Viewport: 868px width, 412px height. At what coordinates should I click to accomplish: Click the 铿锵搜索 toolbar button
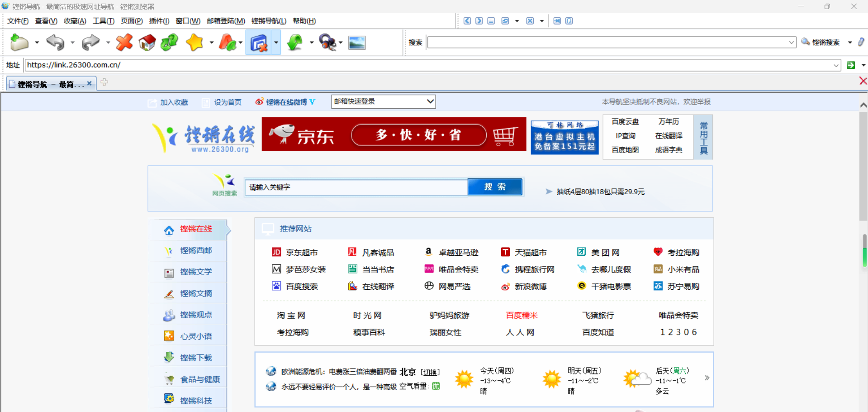821,42
